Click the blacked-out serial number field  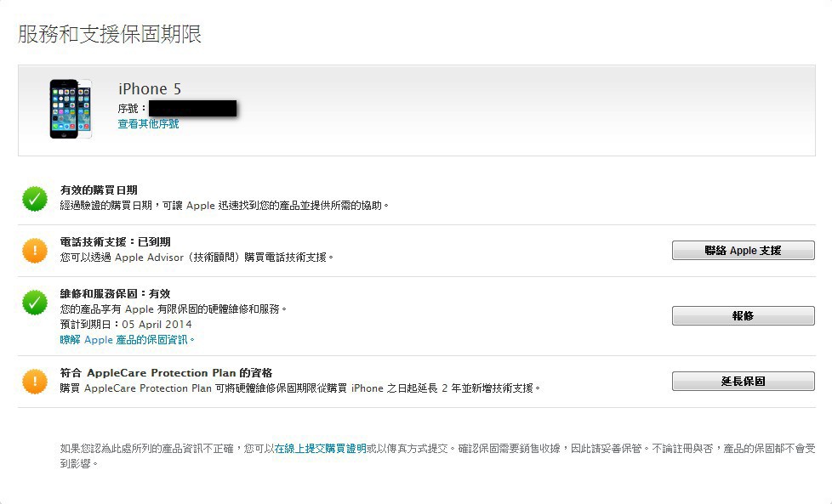[x=192, y=108]
